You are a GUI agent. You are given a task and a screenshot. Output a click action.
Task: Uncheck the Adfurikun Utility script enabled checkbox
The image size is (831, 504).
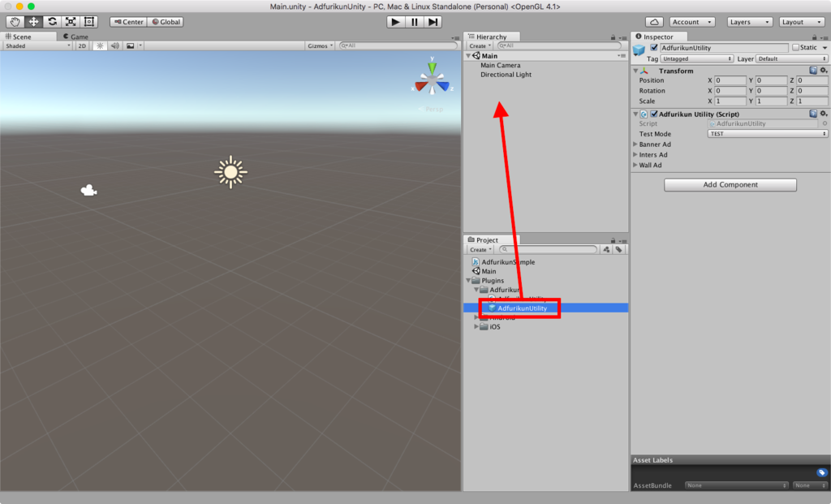(x=654, y=114)
